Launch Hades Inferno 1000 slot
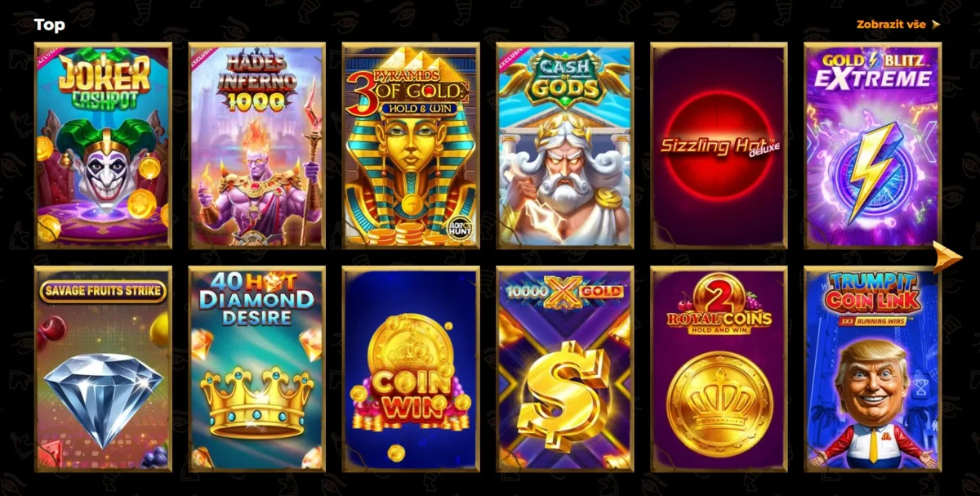 [x=256, y=145]
